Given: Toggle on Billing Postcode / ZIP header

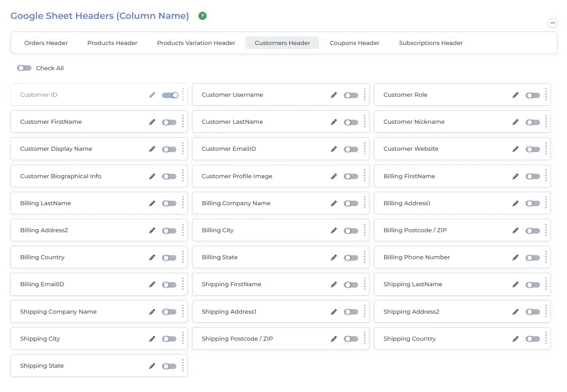Looking at the screenshot, I should [533, 230].
